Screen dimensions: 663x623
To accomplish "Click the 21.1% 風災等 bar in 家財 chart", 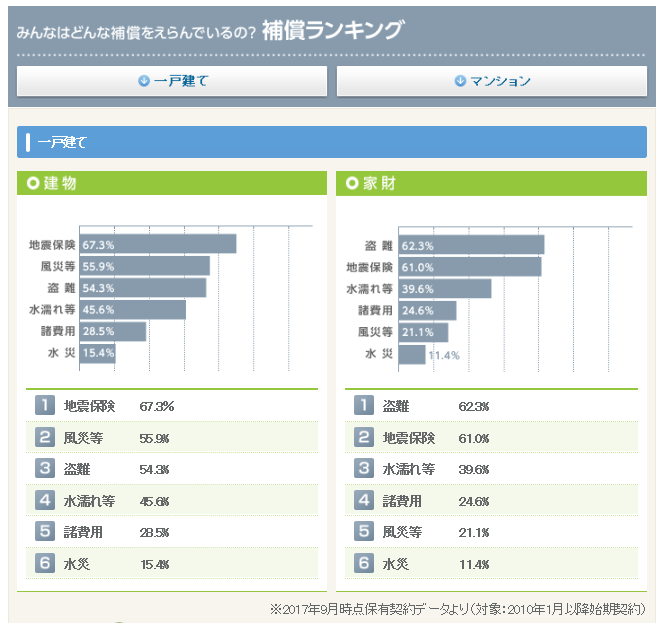I will point(423,332).
